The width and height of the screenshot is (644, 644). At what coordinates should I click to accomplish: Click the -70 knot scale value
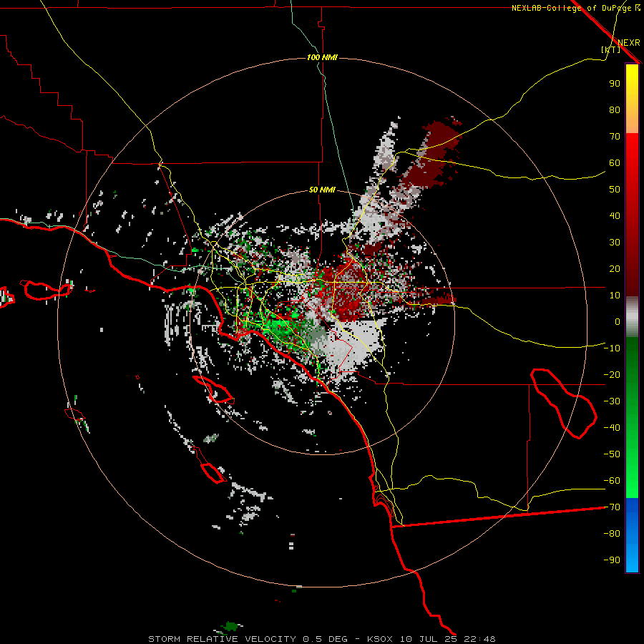612,507
